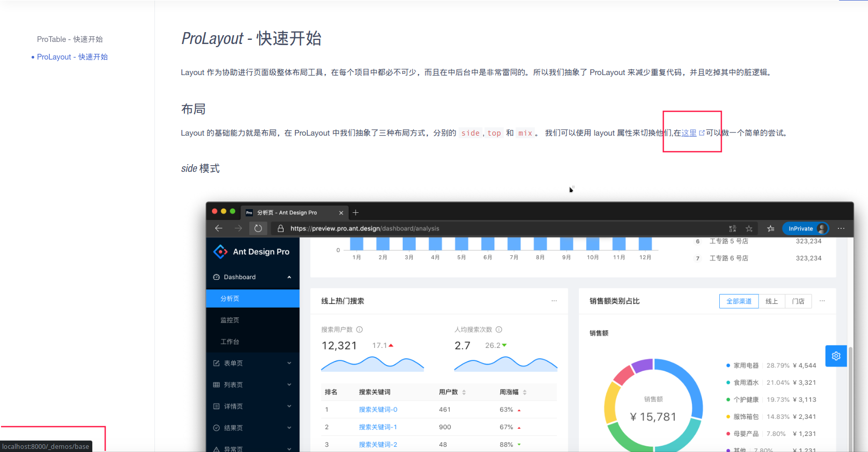The height and width of the screenshot is (452, 868).
Task: Select the 门店 radio button
Action: [798, 301]
